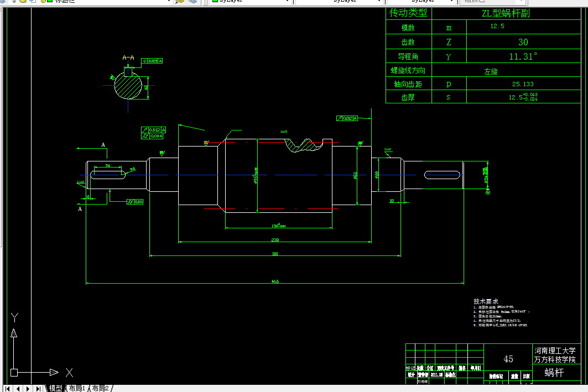Jump to first layout tab arrow
The width and height of the screenshot is (588, 392).
click(x=7, y=389)
